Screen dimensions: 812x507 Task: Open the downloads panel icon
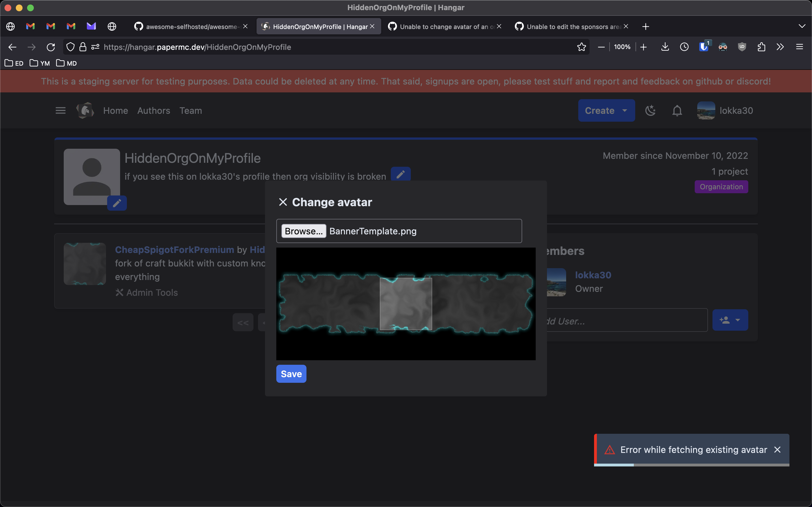[x=665, y=46]
